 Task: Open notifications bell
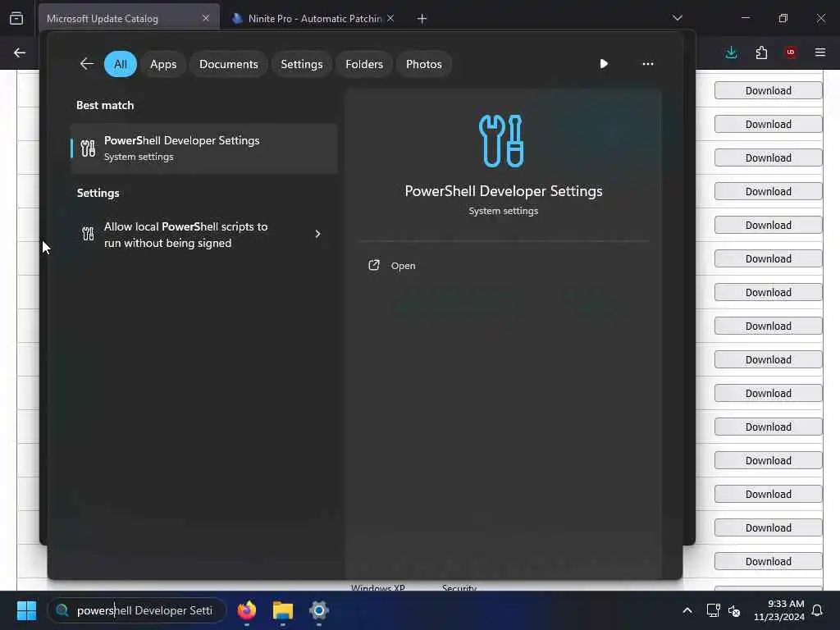click(818, 610)
